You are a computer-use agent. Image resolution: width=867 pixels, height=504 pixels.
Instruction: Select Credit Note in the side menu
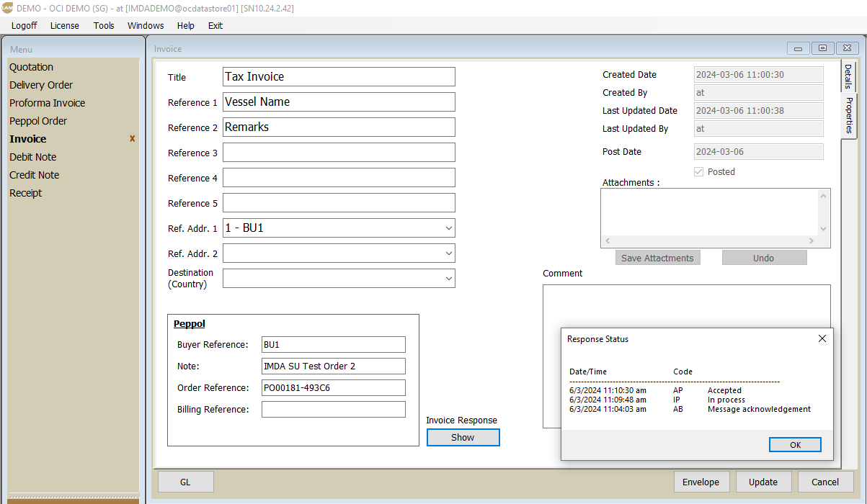pyautogui.click(x=35, y=175)
